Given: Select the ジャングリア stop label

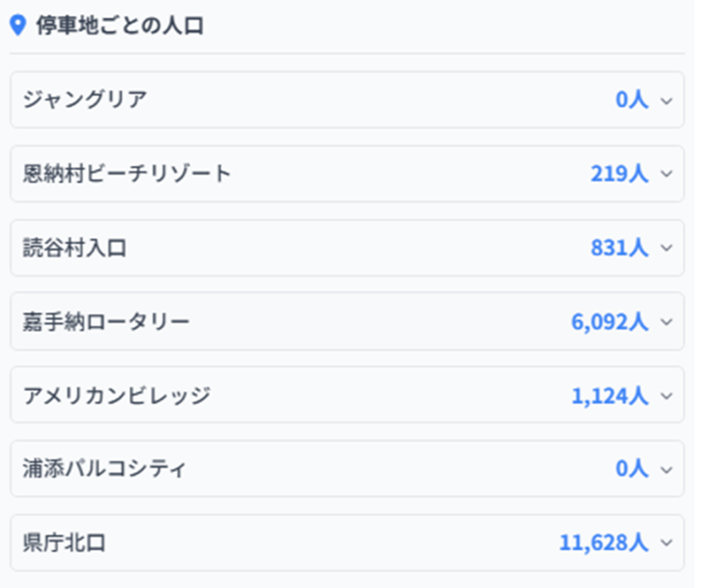Looking at the screenshot, I should (84, 100).
